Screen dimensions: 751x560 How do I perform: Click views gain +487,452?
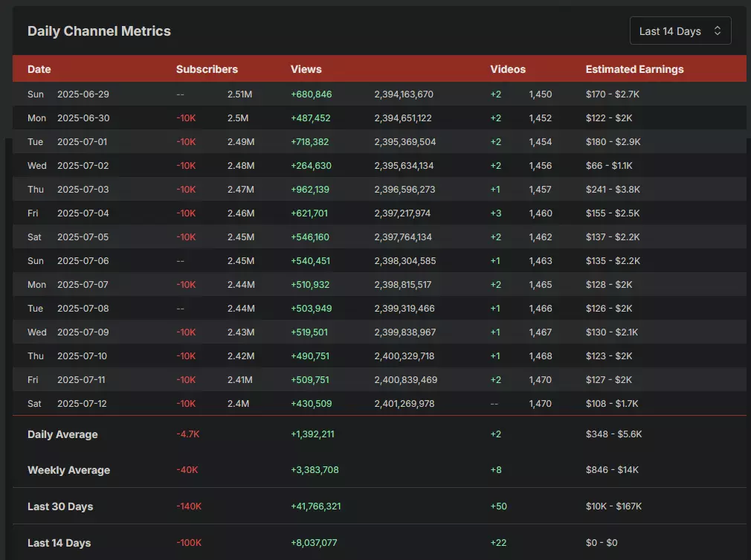point(311,118)
